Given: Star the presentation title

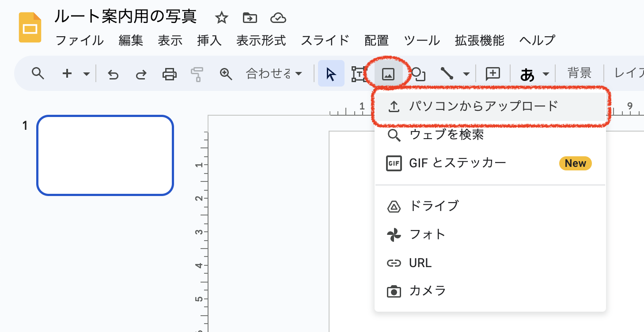Looking at the screenshot, I should tap(221, 18).
